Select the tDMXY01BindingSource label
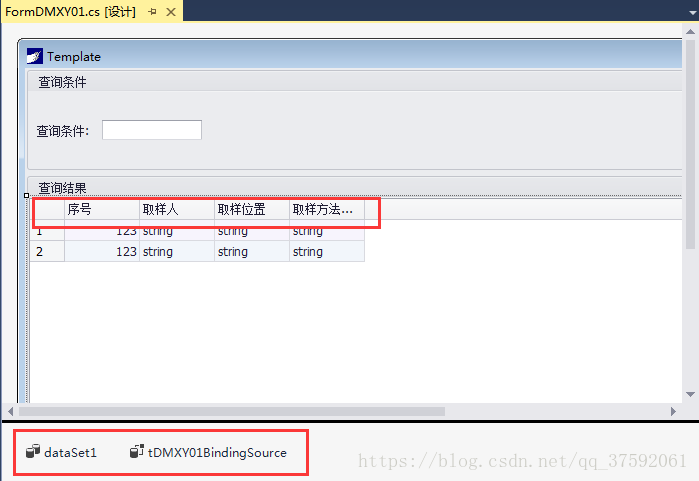699x481 pixels. (217, 452)
